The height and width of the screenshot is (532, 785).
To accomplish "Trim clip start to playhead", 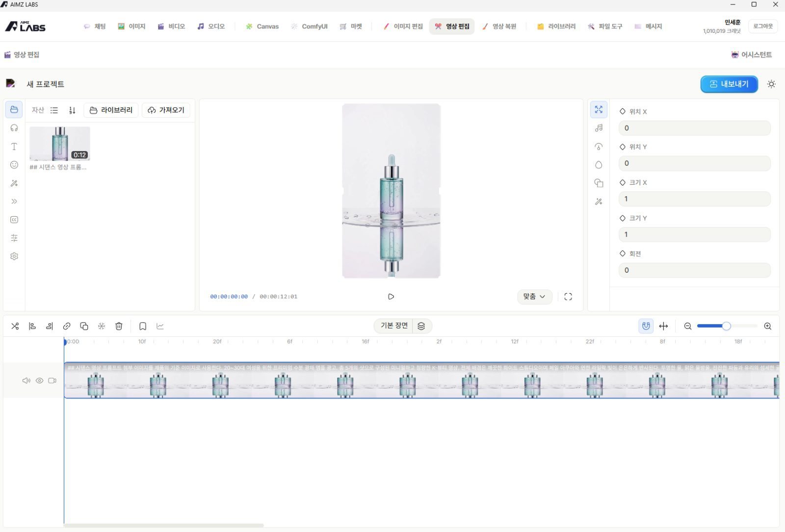I will (32, 326).
